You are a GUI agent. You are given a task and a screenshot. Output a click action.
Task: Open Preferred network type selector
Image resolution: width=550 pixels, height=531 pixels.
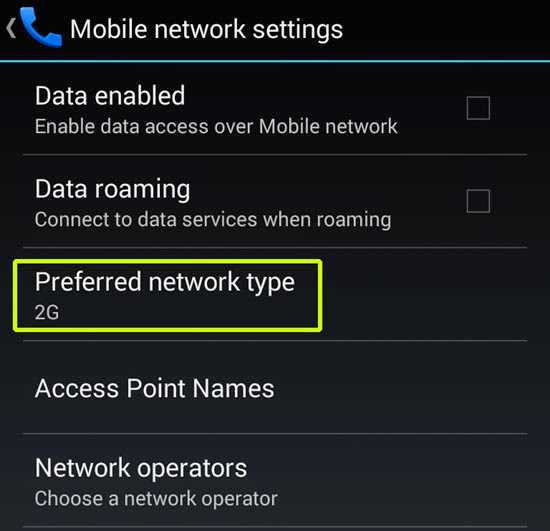[x=275, y=294]
